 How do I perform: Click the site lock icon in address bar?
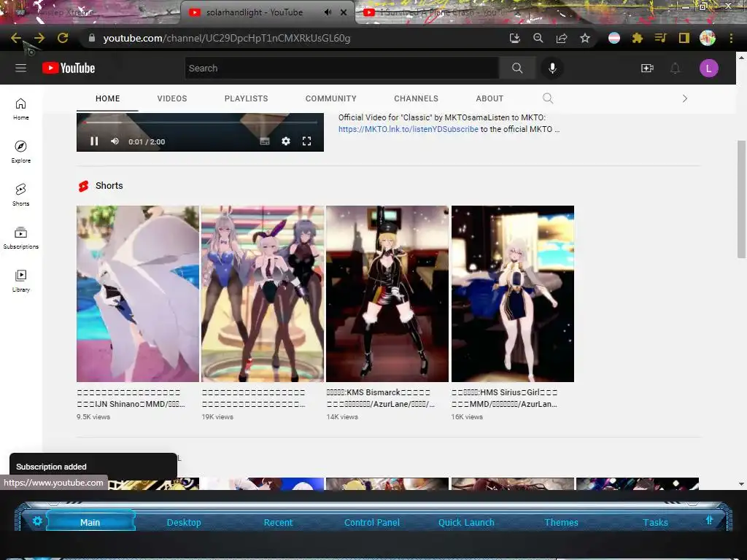(x=92, y=38)
